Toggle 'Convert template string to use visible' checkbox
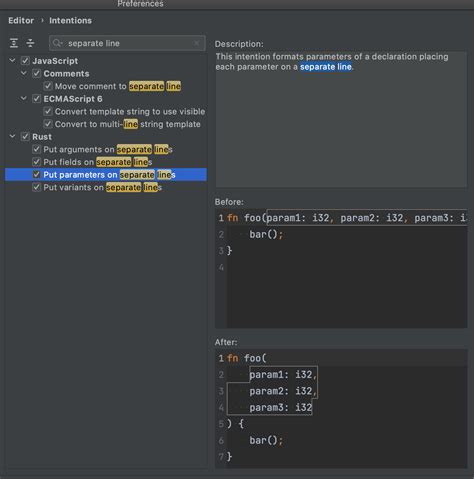 coord(48,111)
